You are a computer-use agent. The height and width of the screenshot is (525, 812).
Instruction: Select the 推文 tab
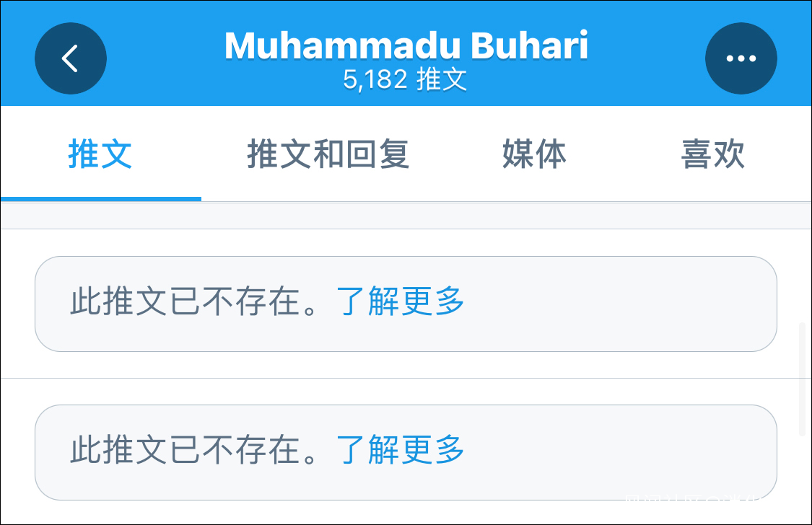click(x=100, y=154)
